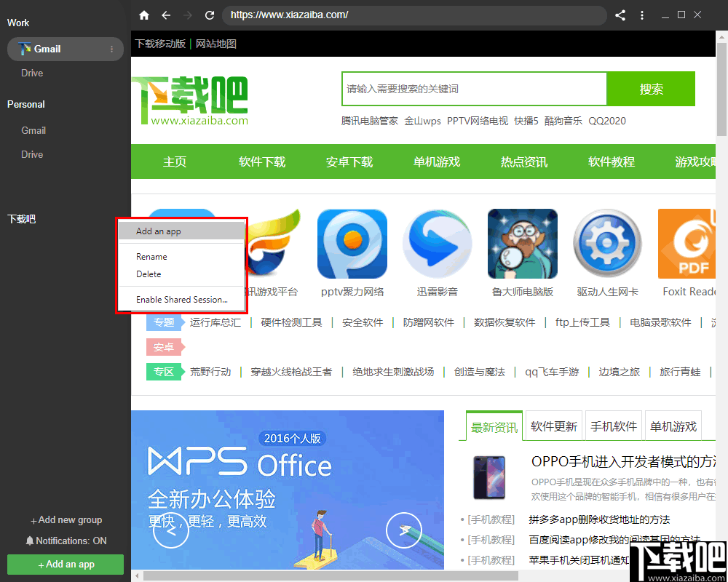
Task: Open the 下载移动版 link
Action: click(x=160, y=44)
